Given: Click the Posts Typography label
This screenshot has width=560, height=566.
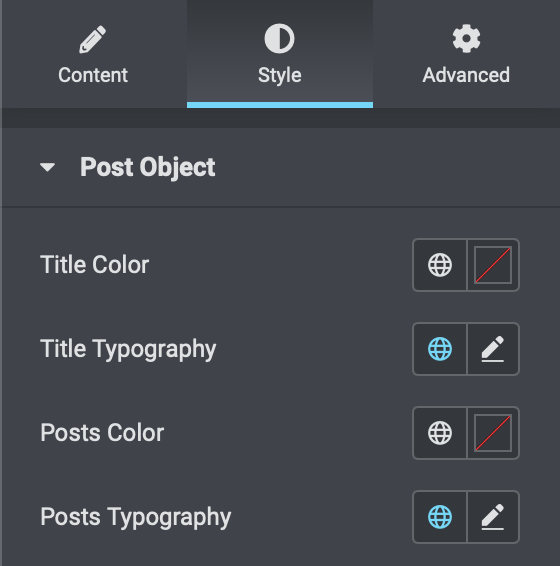Looking at the screenshot, I should (x=136, y=517).
